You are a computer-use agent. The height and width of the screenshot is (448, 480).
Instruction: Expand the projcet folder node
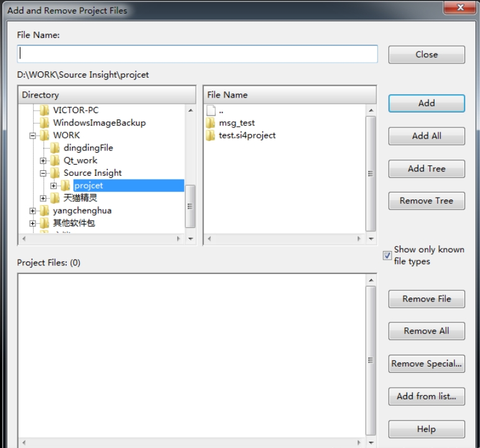[54, 186]
